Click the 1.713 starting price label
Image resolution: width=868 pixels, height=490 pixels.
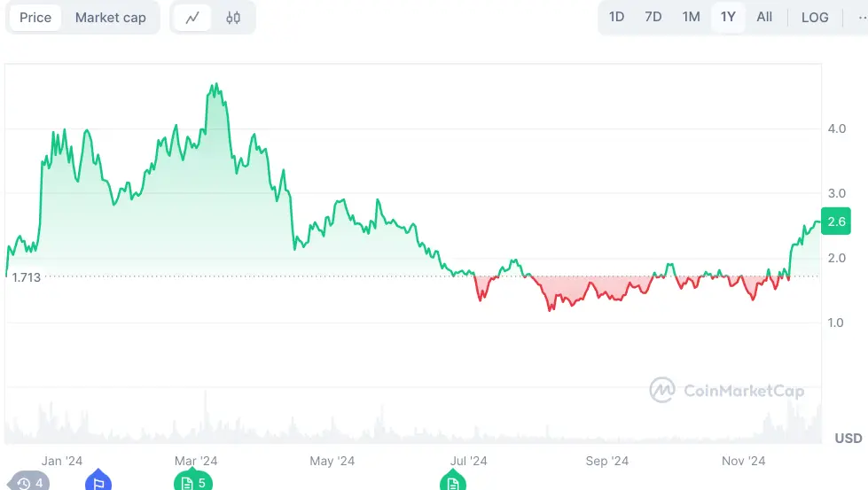pos(26,277)
